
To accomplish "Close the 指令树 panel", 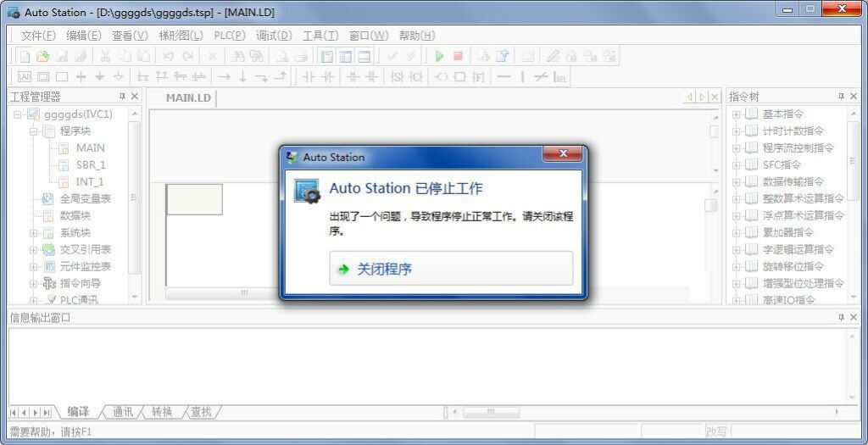I will tap(854, 97).
